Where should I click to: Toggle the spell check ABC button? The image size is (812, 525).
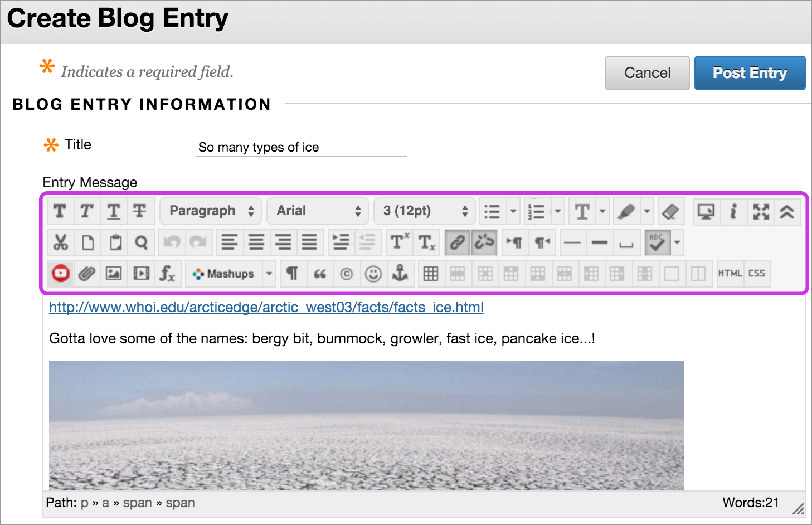pyautogui.click(x=657, y=242)
